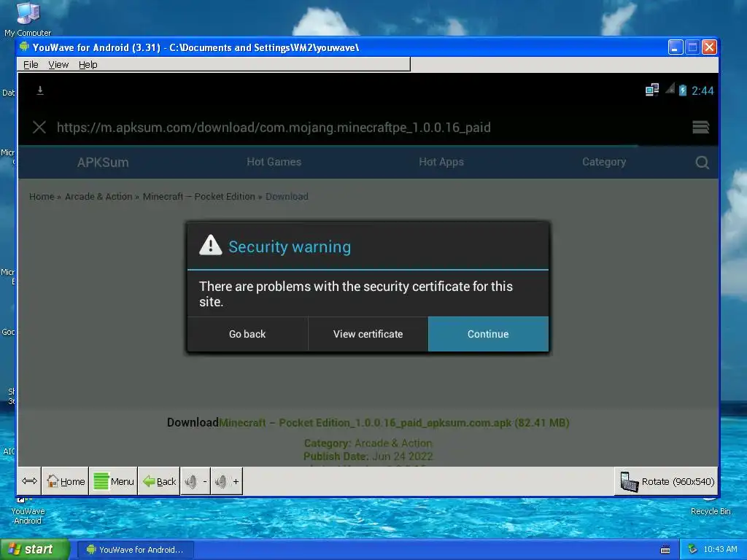Open the View menu

pyautogui.click(x=58, y=64)
